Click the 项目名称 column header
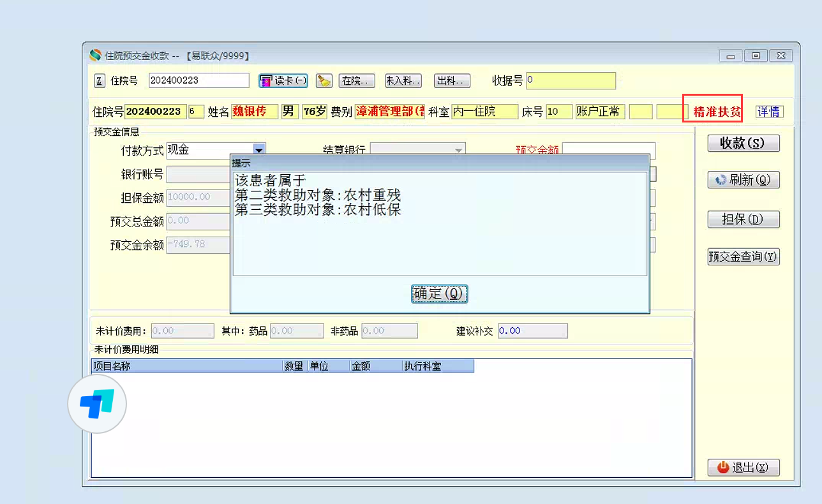822x504 pixels. (188, 366)
